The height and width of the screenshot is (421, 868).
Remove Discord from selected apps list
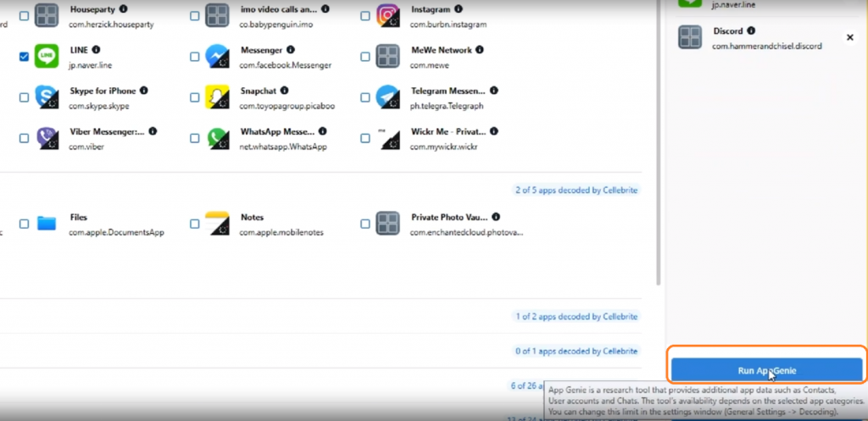tap(849, 37)
